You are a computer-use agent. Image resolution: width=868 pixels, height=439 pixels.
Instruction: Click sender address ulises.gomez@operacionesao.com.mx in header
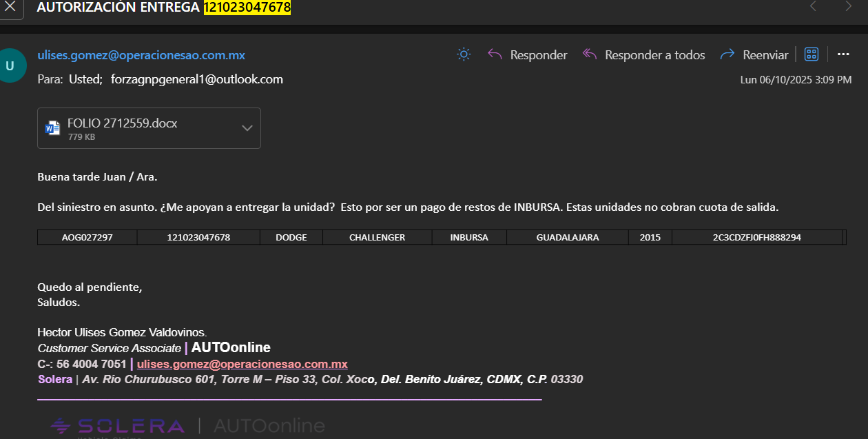click(141, 55)
